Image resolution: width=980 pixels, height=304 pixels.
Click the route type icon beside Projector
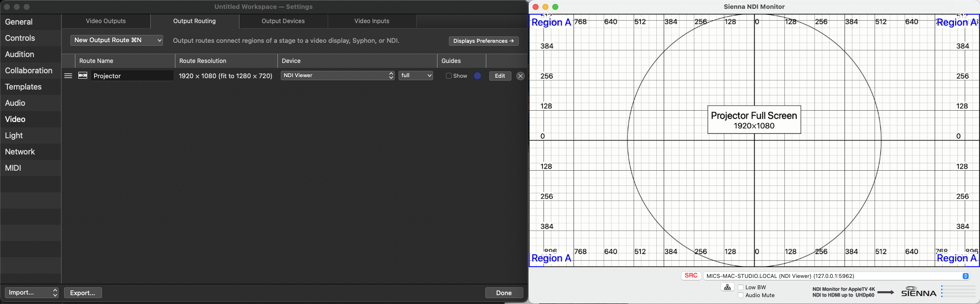tap(83, 76)
